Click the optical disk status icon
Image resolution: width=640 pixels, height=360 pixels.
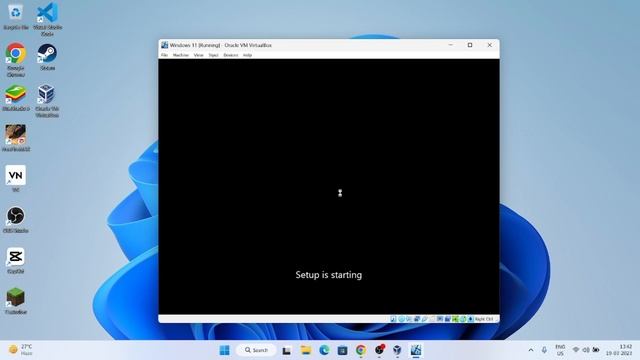pyautogui.click(x=401, y=319)
